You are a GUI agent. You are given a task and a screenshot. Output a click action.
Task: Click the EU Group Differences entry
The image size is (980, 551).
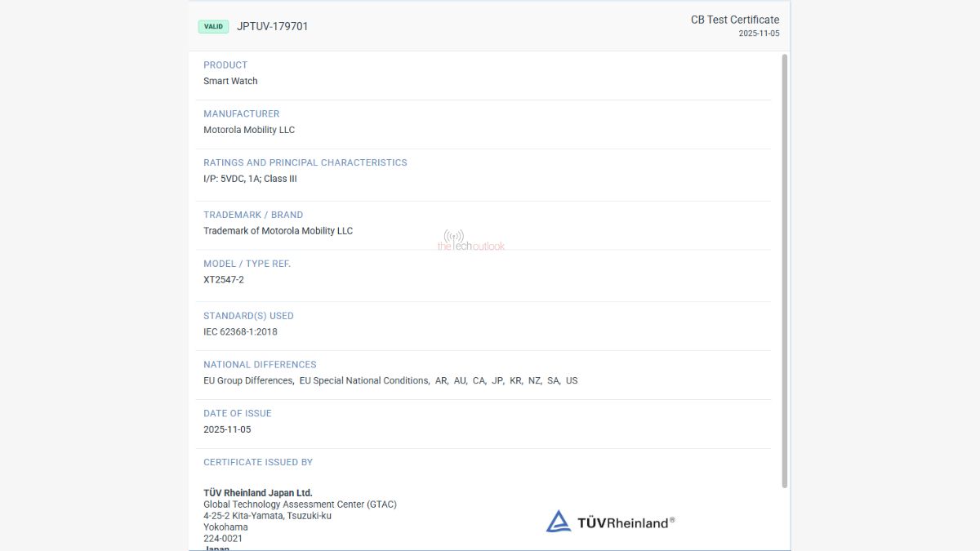coord(248,380)
